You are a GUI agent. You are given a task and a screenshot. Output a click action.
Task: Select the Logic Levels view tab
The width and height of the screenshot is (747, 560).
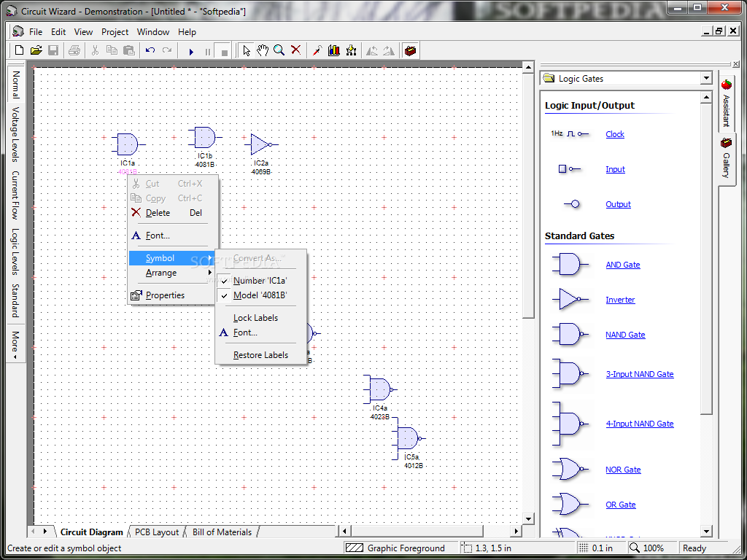pyautogui.click(x=15, y=252)
